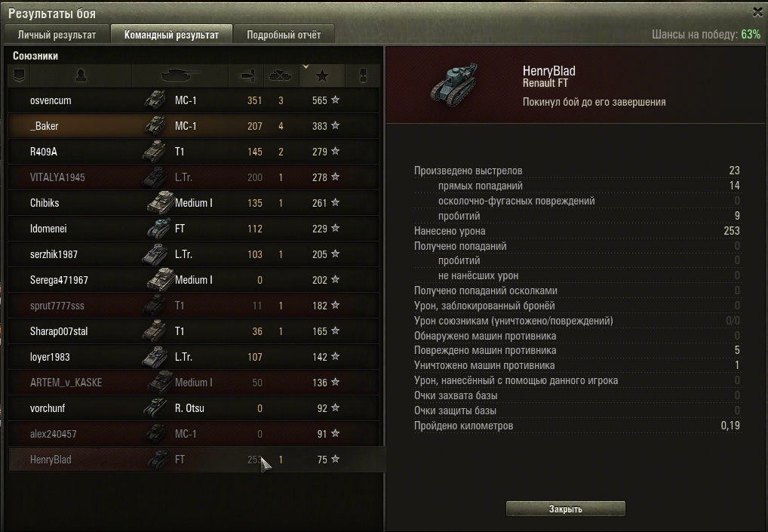Click osvencum's MC-1 tank icon

click(x=155, y=100)
